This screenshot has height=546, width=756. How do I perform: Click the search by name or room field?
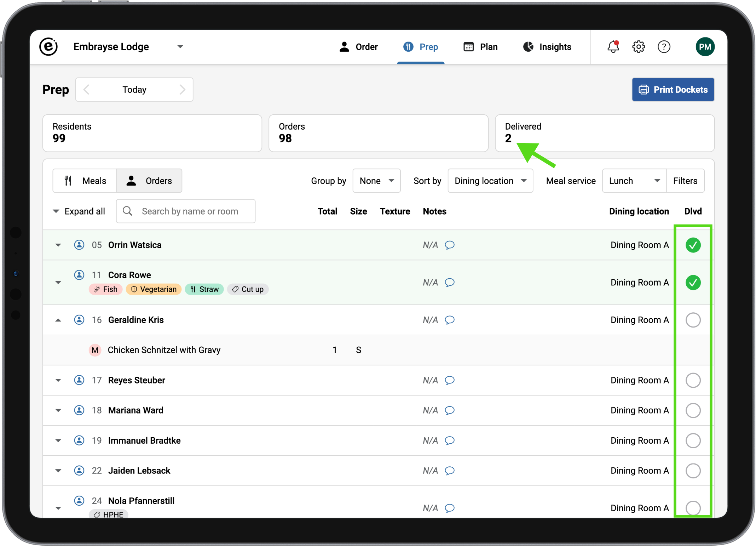pos(190,211)
